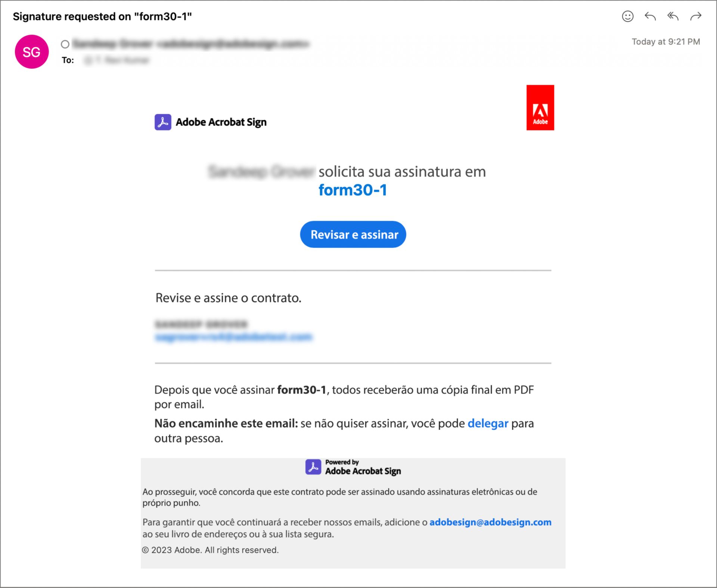
Task: Click the red Adobe logo
Action: pyautogui.click(x=540, y=108)
